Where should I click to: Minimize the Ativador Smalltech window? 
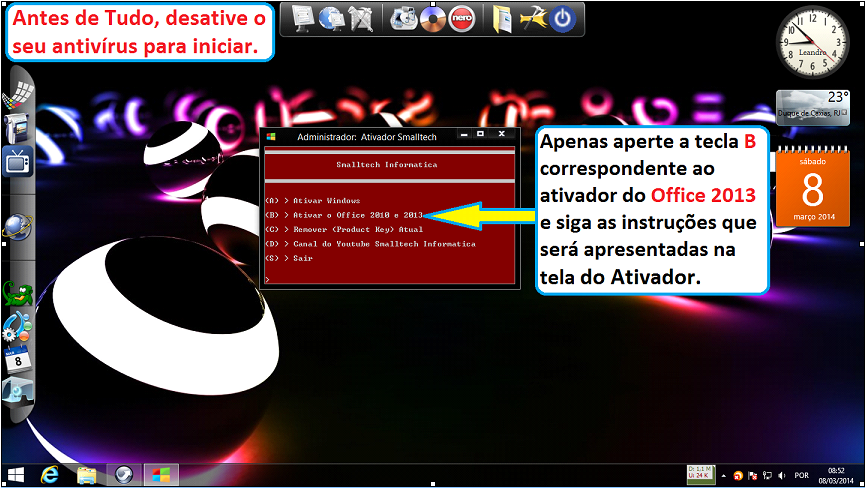coord(464,135)
